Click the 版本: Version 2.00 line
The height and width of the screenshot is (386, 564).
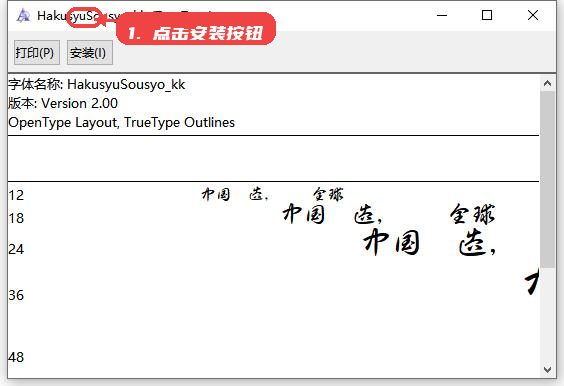coord(63,104)
